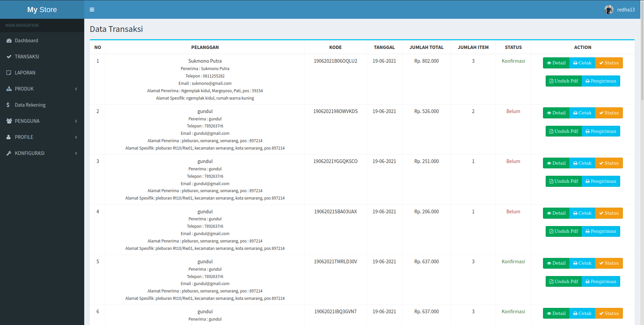Click the redha13 profile avatar
This screenshot has width=644, height=325.
pyautogui.click(x=608, y=9)
